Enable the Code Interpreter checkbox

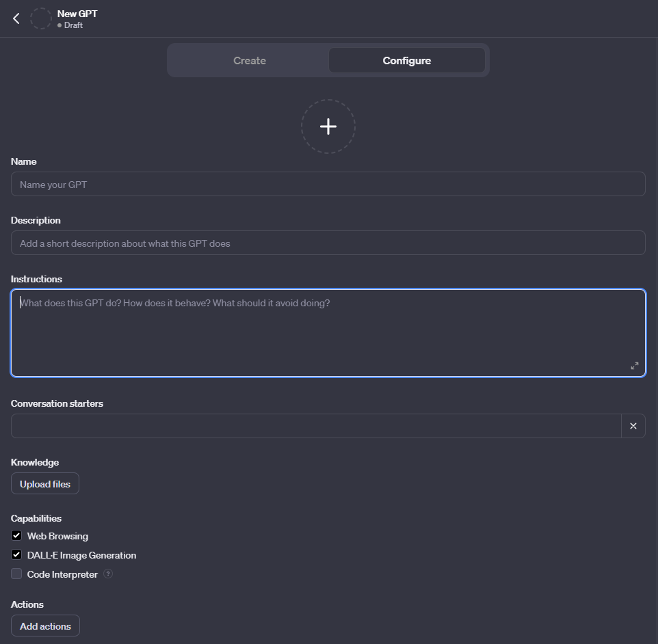tap(16, 574)
